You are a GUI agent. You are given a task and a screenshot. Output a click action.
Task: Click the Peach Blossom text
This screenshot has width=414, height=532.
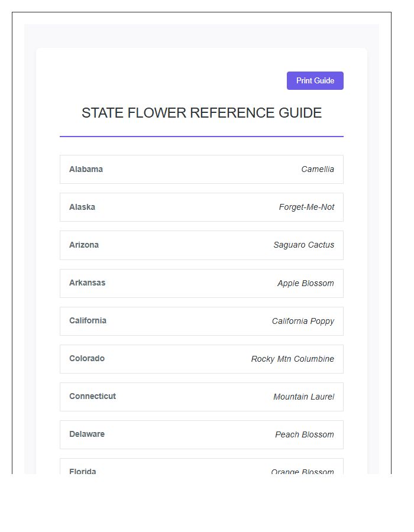pyautogui.click(x=305, y=434)
